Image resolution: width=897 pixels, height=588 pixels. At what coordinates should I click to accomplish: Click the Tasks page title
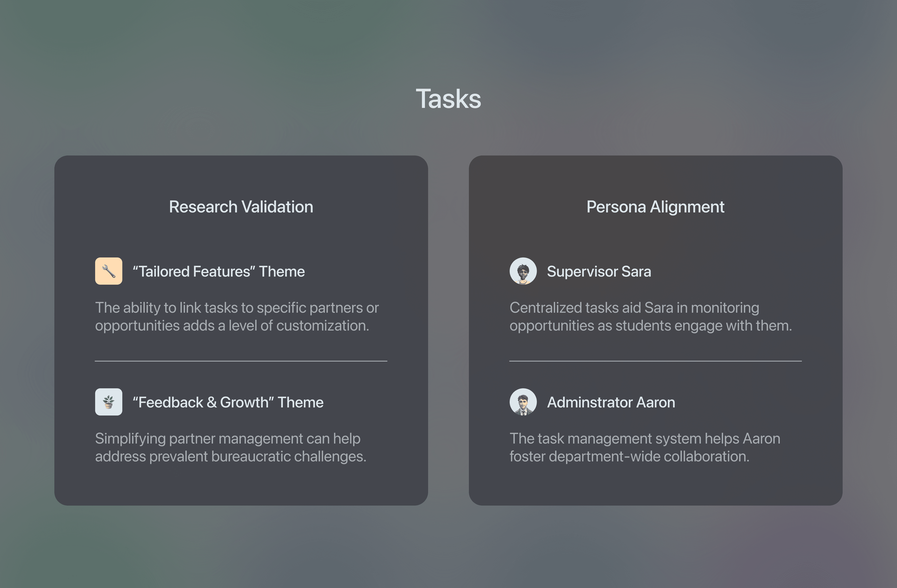pos(448,99)
